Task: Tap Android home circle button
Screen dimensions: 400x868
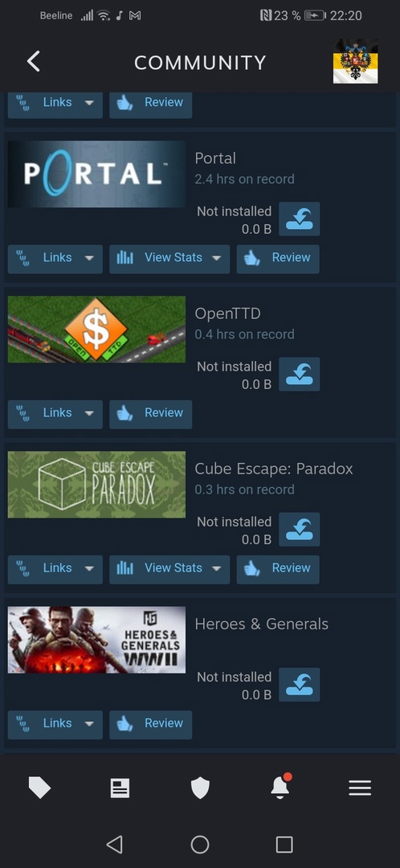Action: coord(200,844)
